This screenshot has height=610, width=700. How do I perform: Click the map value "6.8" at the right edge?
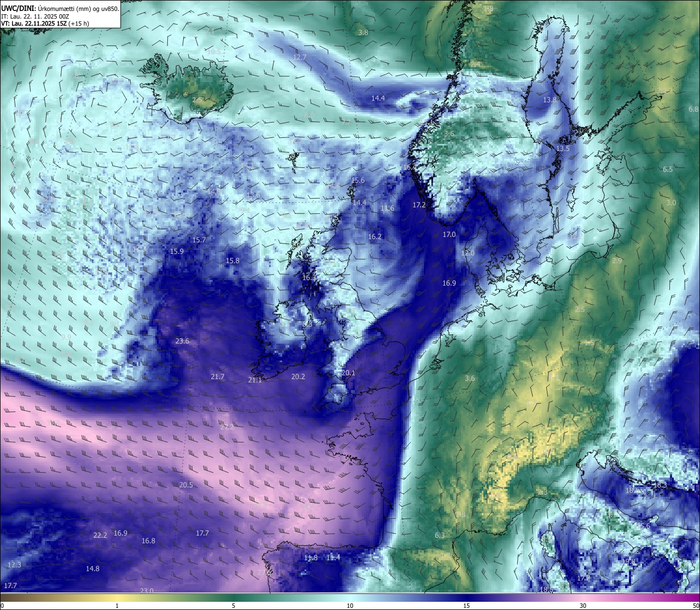693,109
